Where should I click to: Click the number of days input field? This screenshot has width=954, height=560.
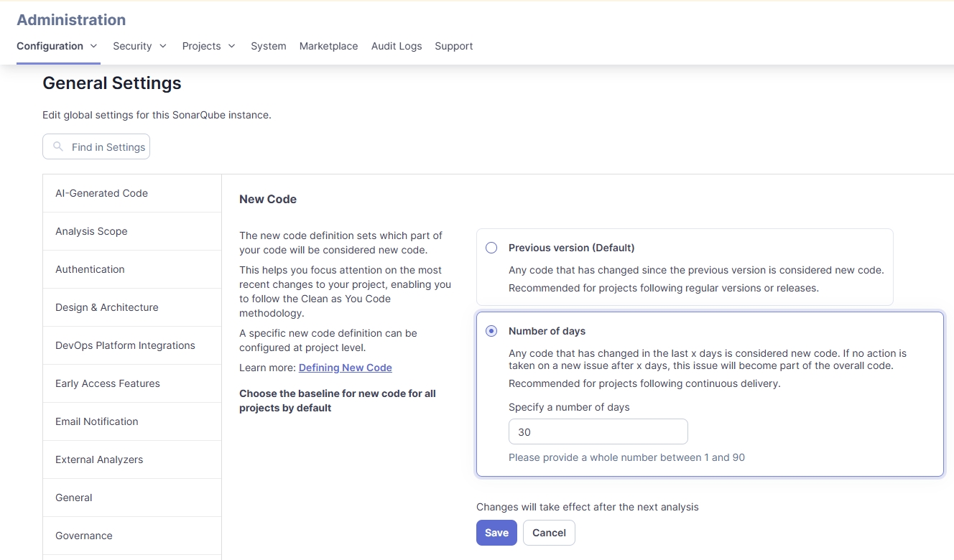[598, 431]
